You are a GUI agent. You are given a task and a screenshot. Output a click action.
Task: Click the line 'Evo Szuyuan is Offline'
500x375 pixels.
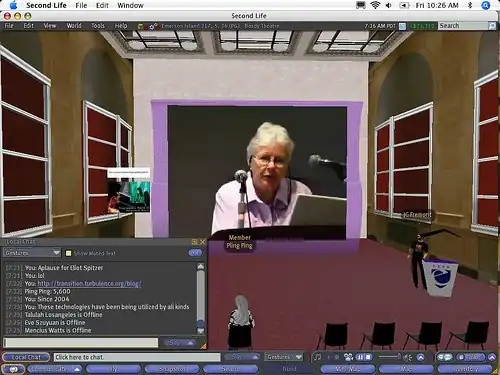click(55, 322)
